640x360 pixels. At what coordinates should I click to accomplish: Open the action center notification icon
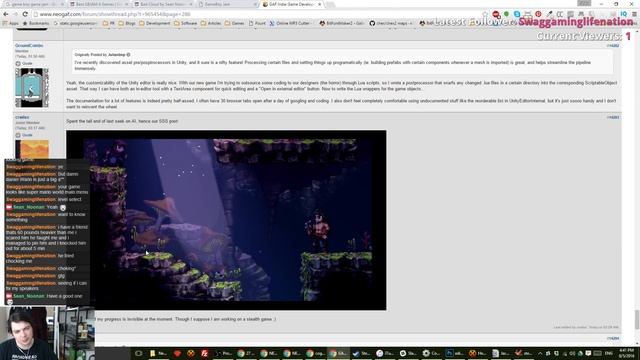tap(588, 353)
